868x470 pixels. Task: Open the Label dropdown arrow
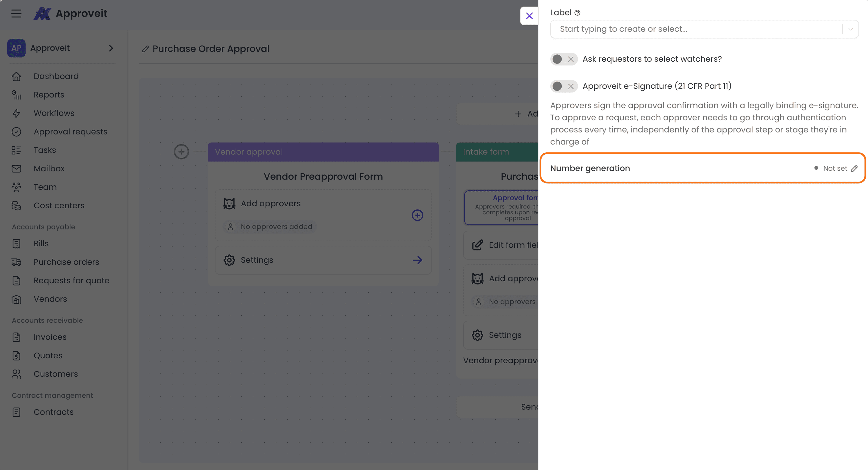pos(850,29)
